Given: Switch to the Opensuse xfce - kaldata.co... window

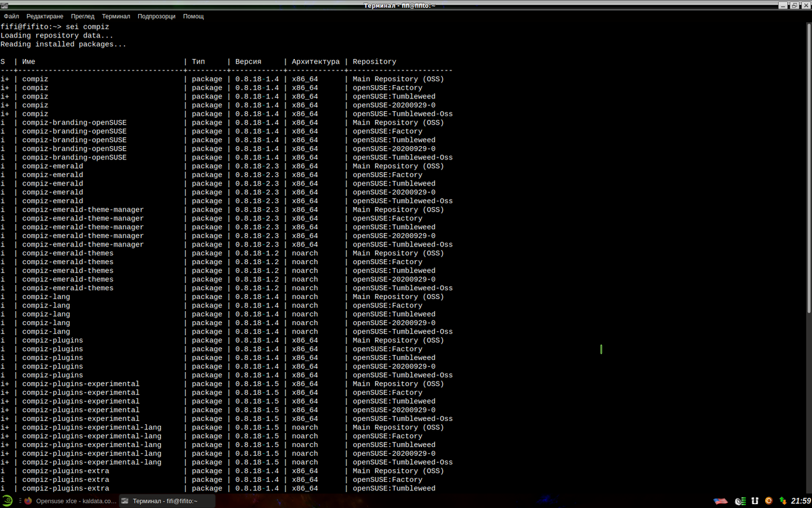Looking at the screenshot, I should pyautogui.click(x=69, y=501).
